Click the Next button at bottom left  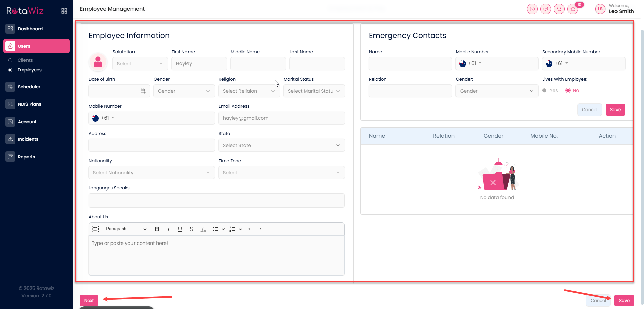pyautogui.click(x=89, y=300)
